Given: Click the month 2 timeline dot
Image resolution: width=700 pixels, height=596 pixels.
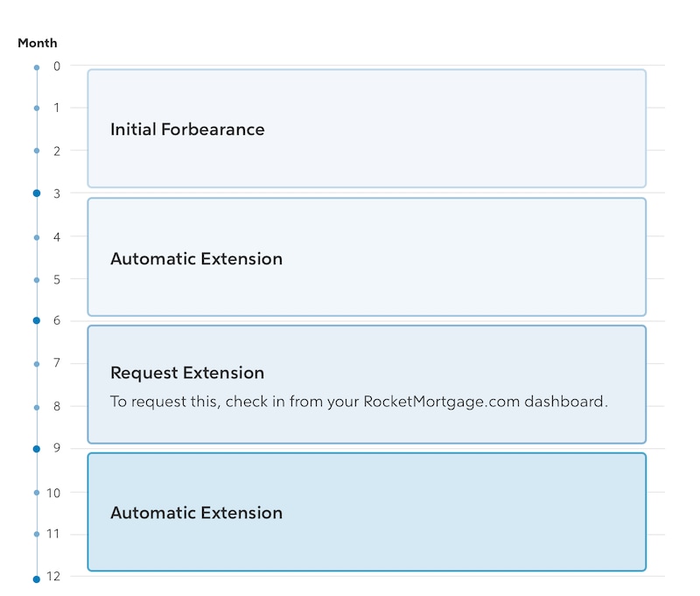Looking at the screenshot, I should click(x=37, y=151).
